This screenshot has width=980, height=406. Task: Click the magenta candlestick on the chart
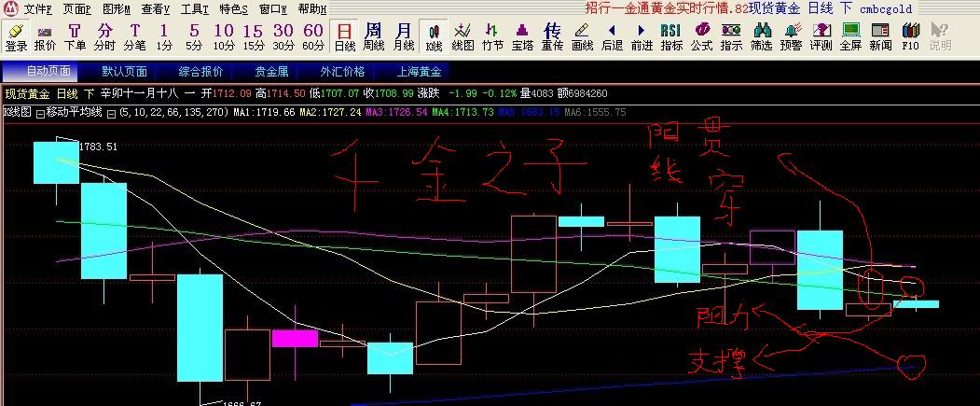pos(295,339)
